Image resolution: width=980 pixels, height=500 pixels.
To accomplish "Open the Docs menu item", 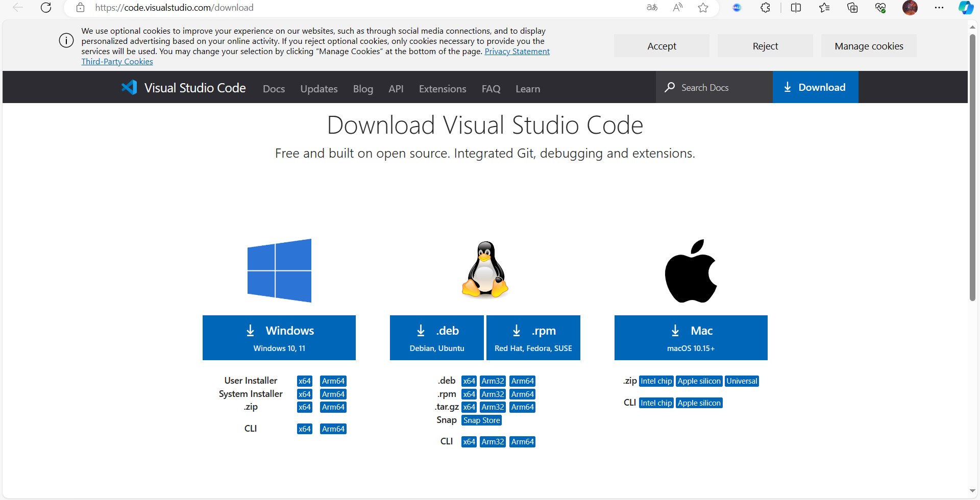I will tap(274, 89).
